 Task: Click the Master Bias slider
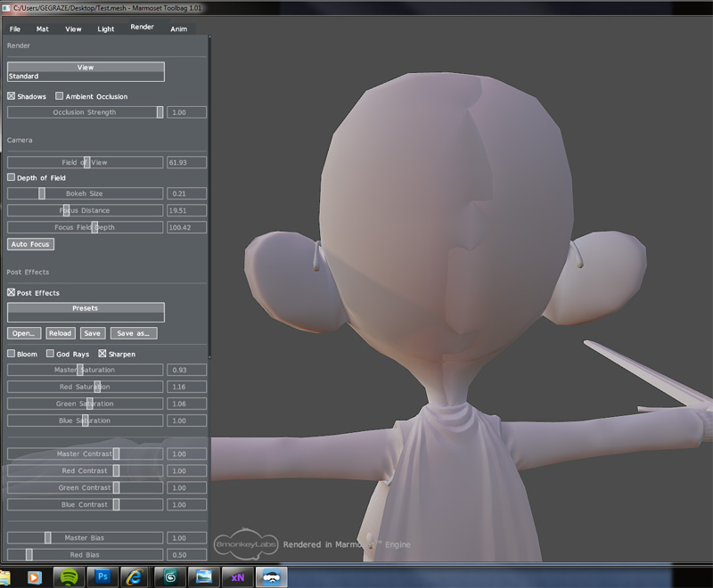point(85,537)
